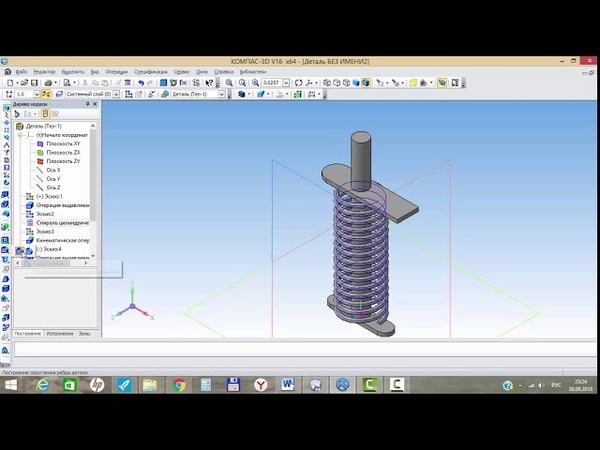Select Спираль цилиндрическая tree item

(x=62, y=223)
